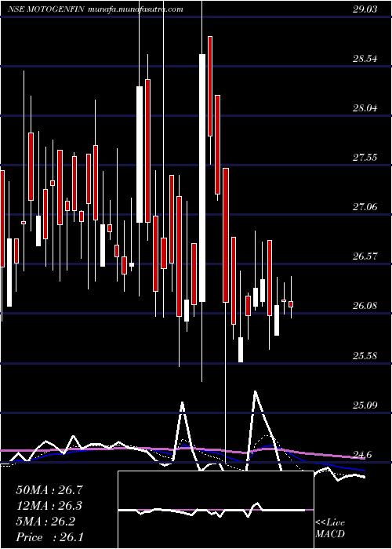Image resolution: width=392 pixels, height=549 pixels.
Task: Click the Price : 26.1 readout
Action: (49, 537)
